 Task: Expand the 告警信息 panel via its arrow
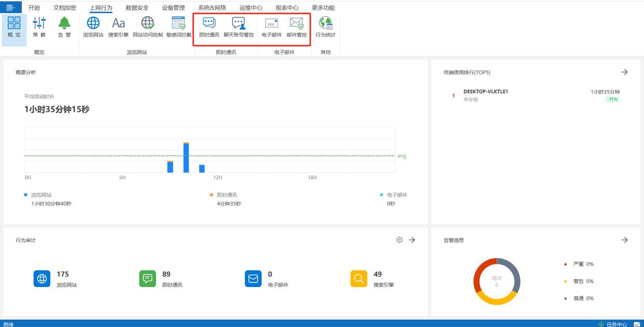[x=624, y=240]
